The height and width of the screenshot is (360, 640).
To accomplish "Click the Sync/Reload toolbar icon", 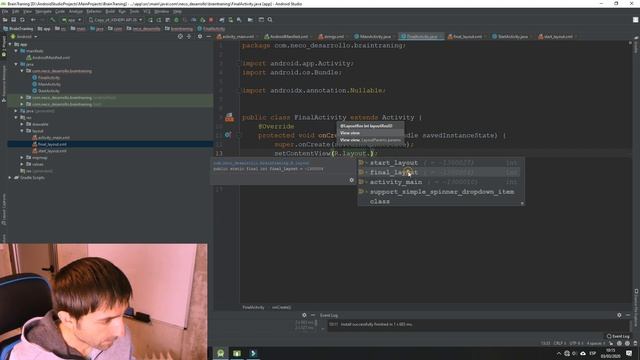I will [x=22, y=20].
